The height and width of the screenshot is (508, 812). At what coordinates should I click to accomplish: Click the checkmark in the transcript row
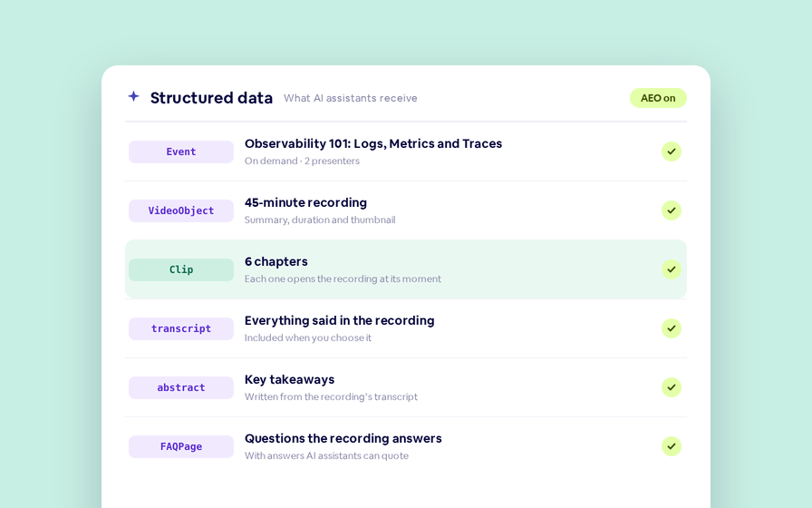(x=672, y=328)
